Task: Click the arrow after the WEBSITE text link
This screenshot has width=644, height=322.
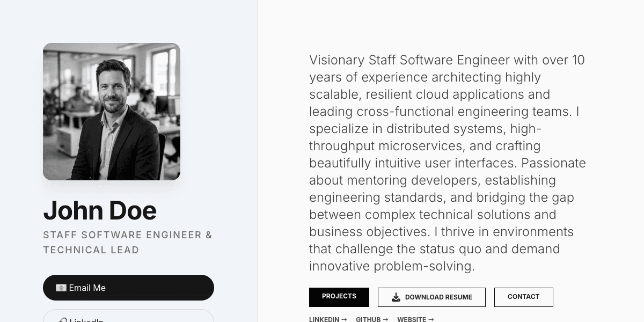Action: [431, 319]
